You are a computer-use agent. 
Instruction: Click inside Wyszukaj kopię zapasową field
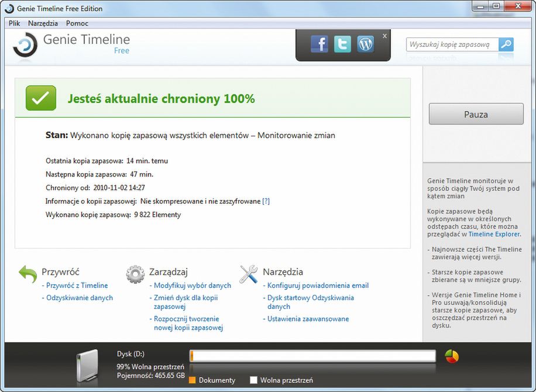point(452,44)
